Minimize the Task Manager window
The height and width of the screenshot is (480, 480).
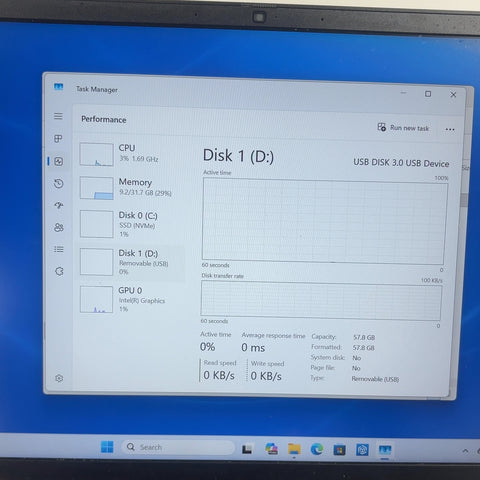tap(403, 93)
